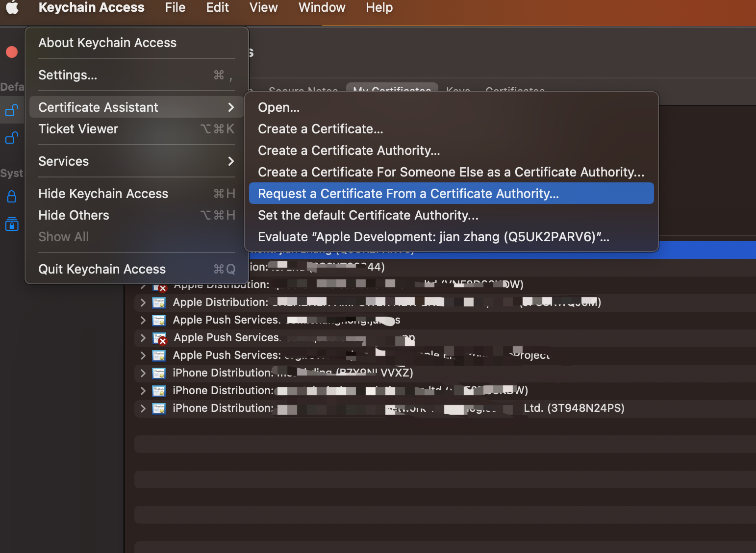Select the System keychain lock icon
The image size is (756, 553).
click(x=12, y=197)
